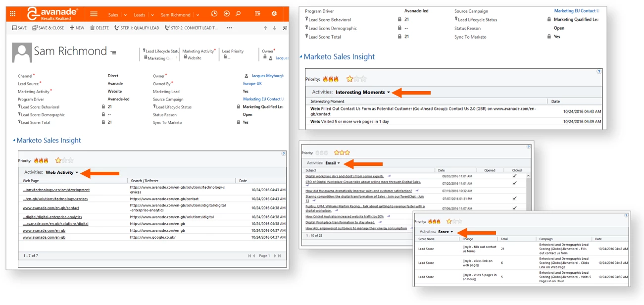The height and width of the screenshot is (305, 644).
Task: Collapse Marketo Sales Insight in main window
Action: click(14, 141)
